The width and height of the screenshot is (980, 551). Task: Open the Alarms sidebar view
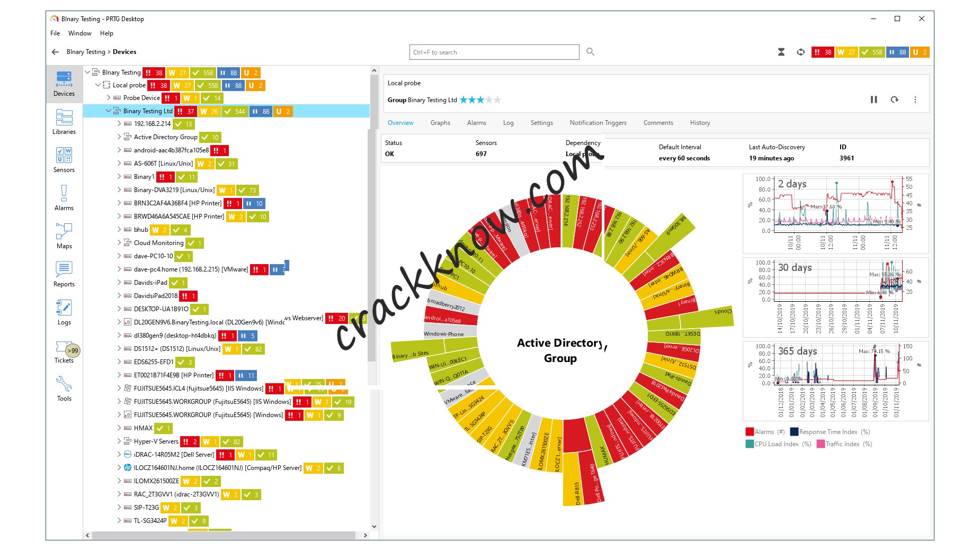click(64, 197)
